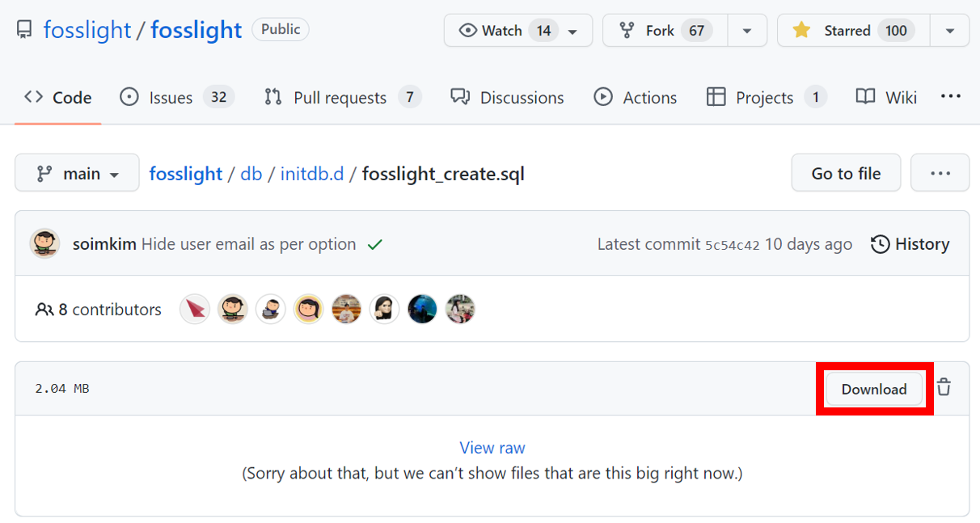The width and height of the screenshot is (980, 523).
Task: Open commit hash 5c54c42
Action: [733, 245]
